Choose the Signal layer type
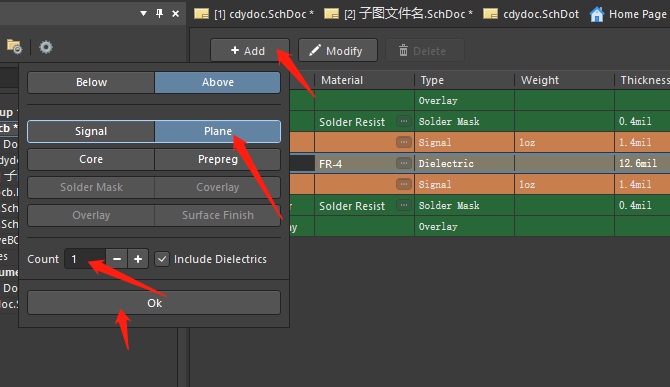Image resolution: width=670 pixels, height=387 pixels. click(x=91, y=131)
